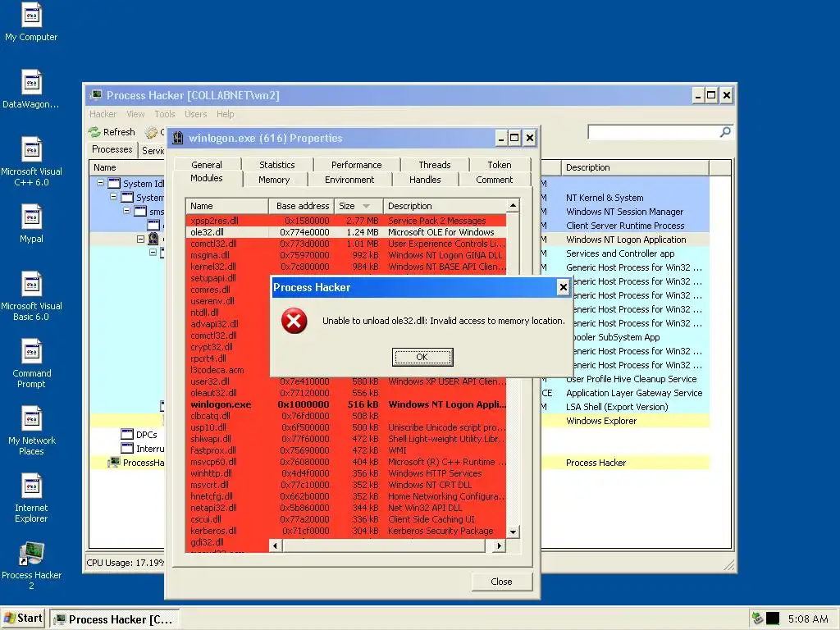
Task: Click horizontal scroll right arrow
Action: point(500,546)
